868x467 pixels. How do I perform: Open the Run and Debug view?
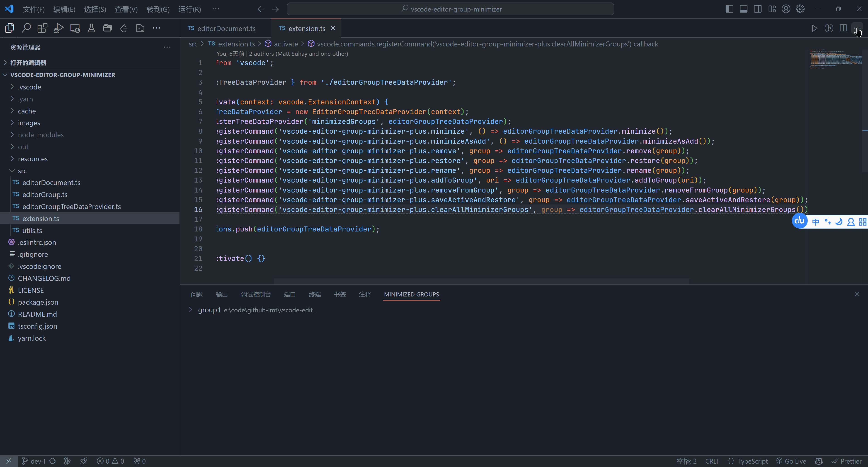click(x=59, y=28)
